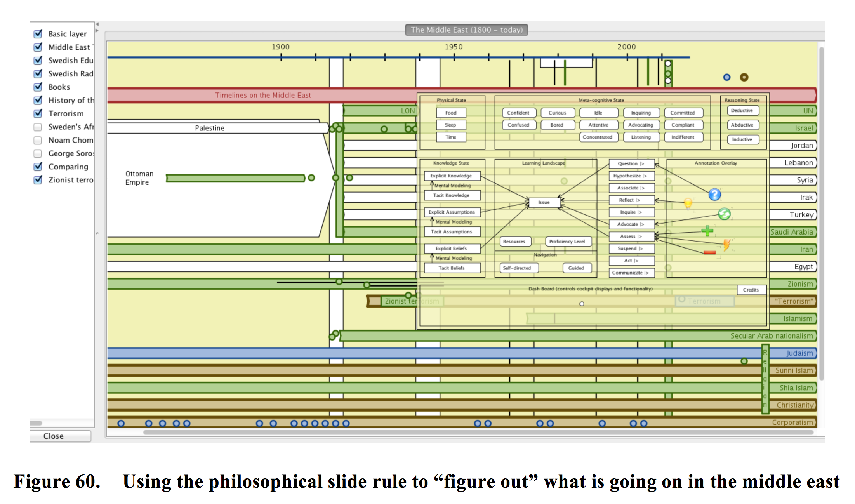Screen dimensions: 855x504
Task: Enable the Noam Chomsky layer checkbox
Action: [38, 140]
